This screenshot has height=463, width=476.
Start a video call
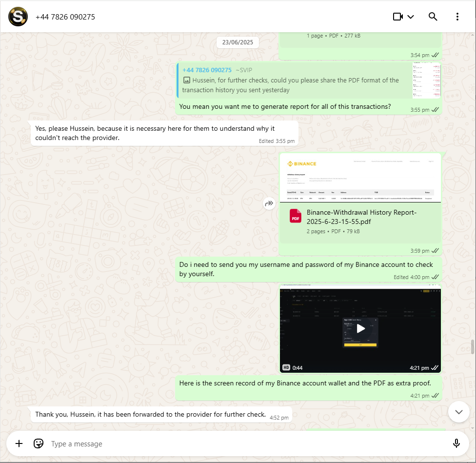click(x=397, y=17)
